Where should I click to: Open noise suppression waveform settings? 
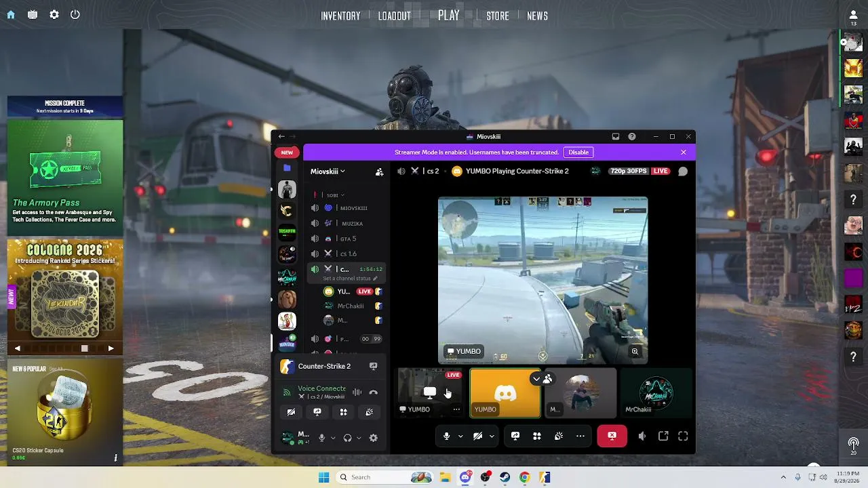(357, 392)
